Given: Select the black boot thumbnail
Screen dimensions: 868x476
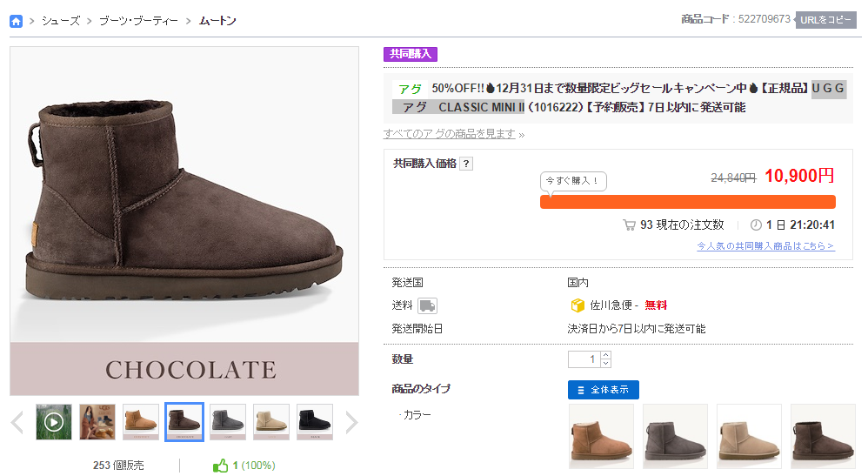Looking at the screenshot, I should click(315, 422).
